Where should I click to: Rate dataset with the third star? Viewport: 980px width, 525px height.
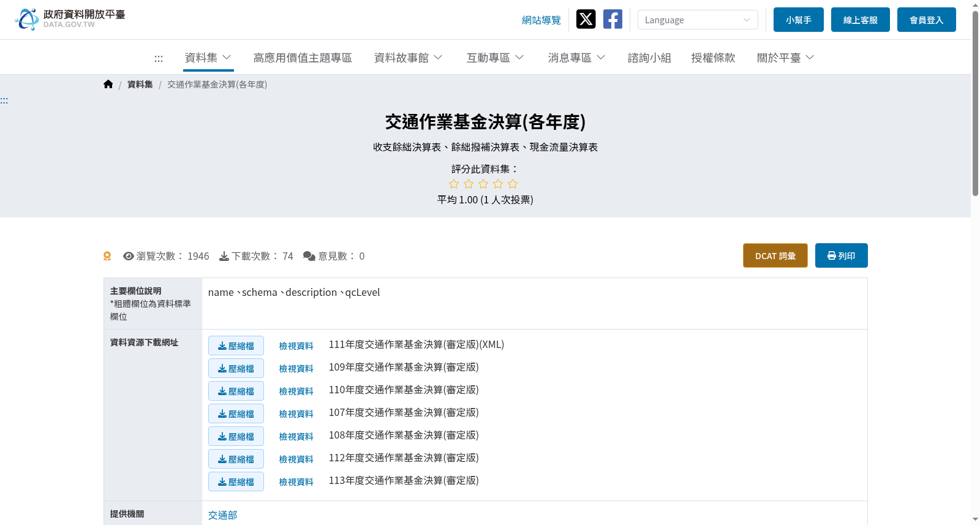point(483,184)
